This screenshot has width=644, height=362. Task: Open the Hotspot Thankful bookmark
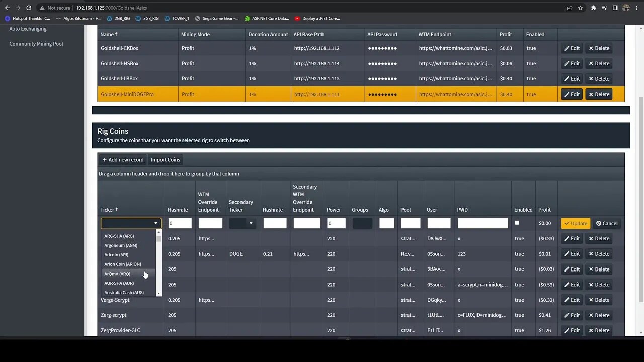[x=28, y=19]
